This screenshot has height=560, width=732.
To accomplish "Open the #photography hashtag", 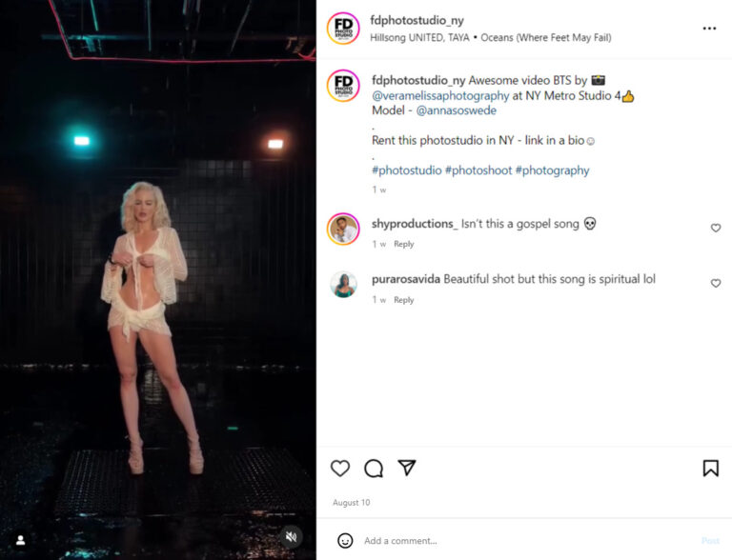I will 552,170.
